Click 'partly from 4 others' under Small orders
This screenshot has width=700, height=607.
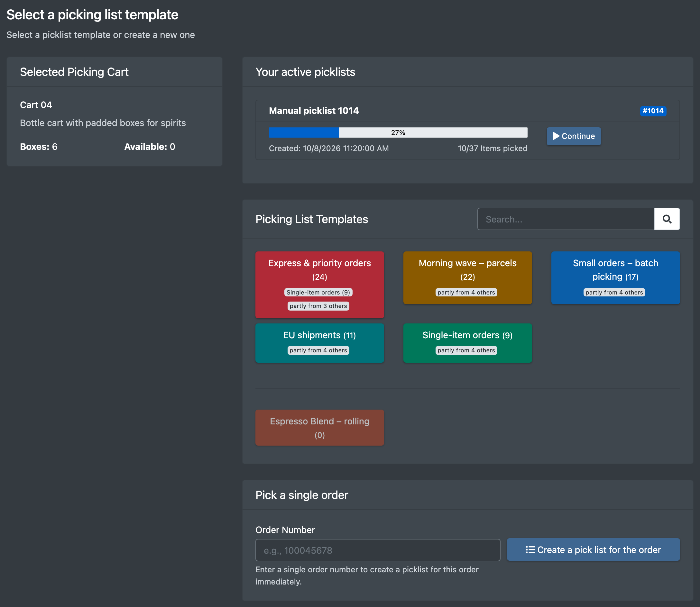point(614,292)
